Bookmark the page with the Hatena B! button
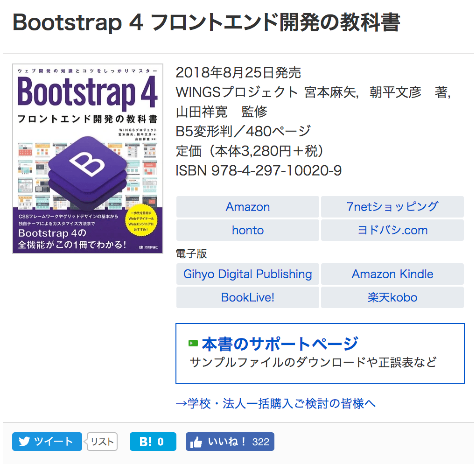 153,442
